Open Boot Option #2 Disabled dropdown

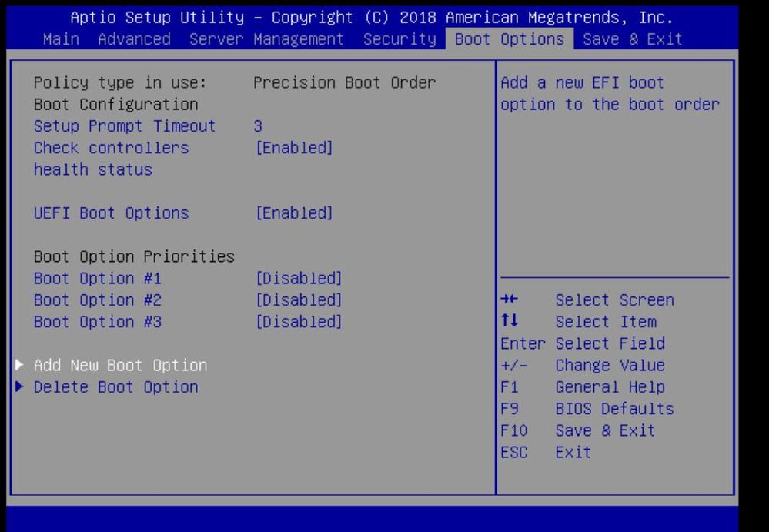click(x=299, y=299)
